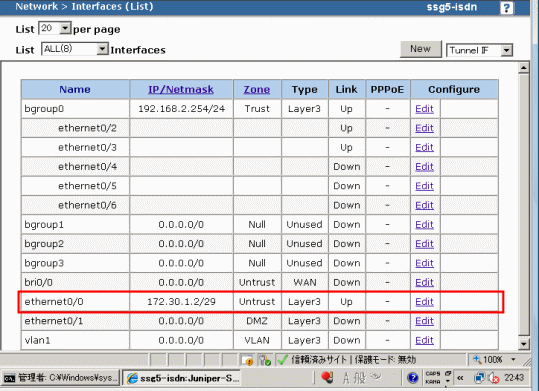
Task: Click the 172.30.1.2/29 address cell
Action: click(x=181, y=302)
